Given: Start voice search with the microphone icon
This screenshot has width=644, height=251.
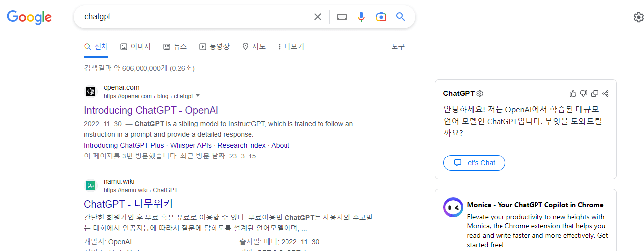Looking at the screenshot, I should coord(361,17).
